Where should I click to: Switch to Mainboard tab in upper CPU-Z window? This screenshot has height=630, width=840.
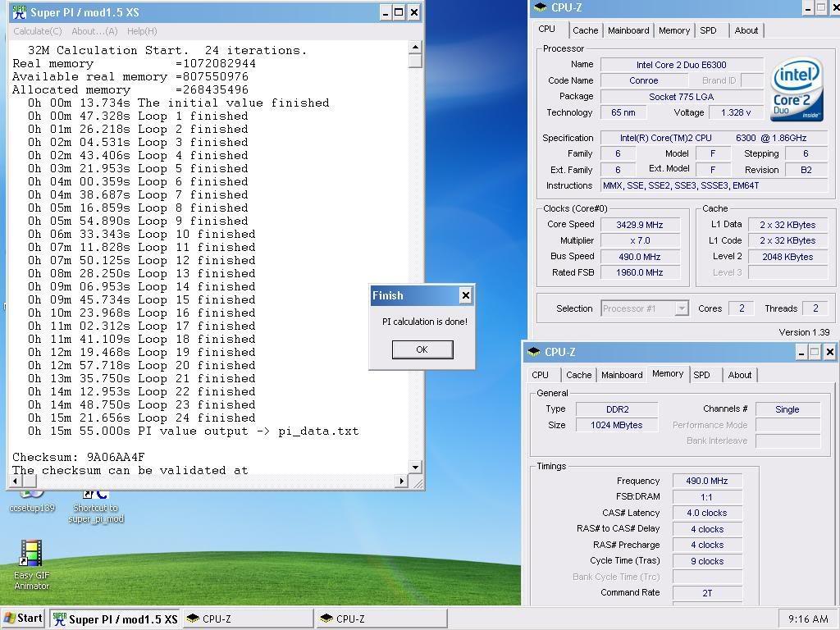628,30
